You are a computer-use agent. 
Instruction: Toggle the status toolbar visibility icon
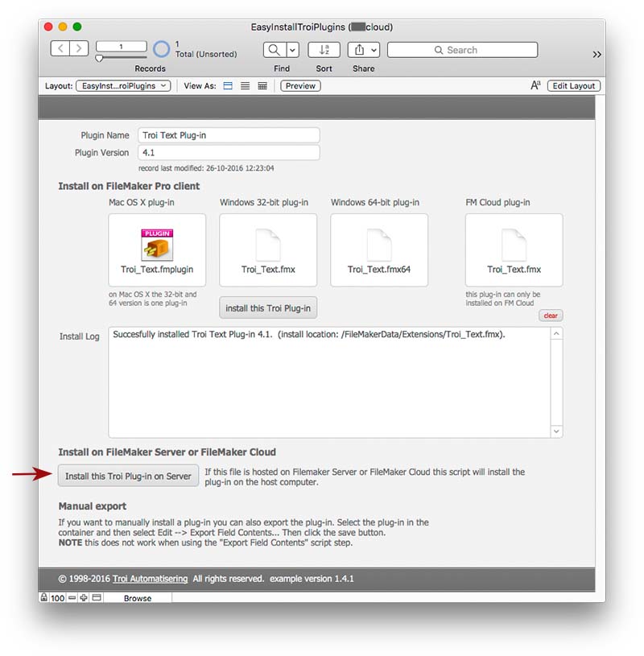97,597
